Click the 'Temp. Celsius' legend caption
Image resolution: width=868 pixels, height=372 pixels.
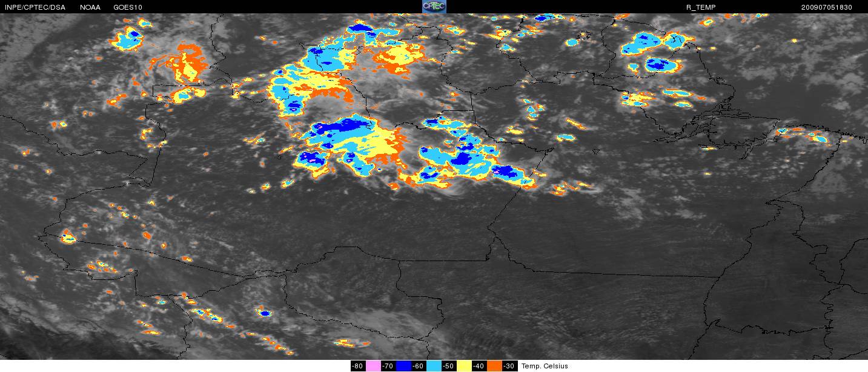[x=545, y=366]
